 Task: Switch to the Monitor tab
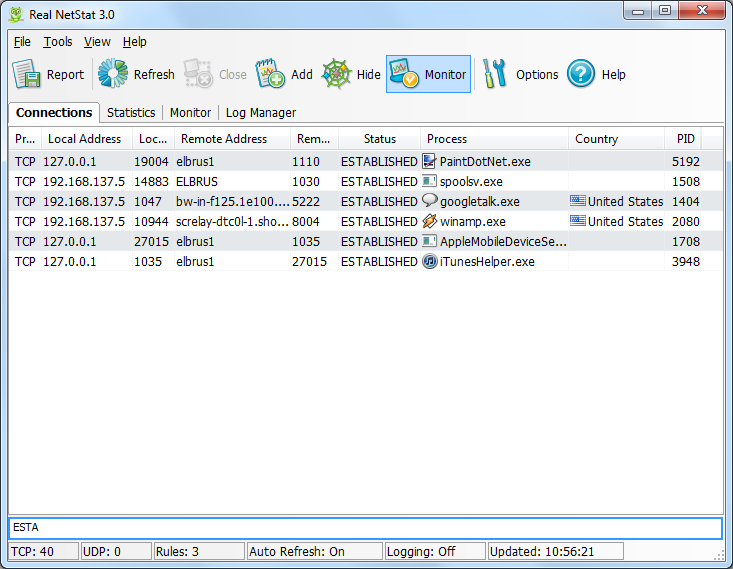tap(190, 113)
